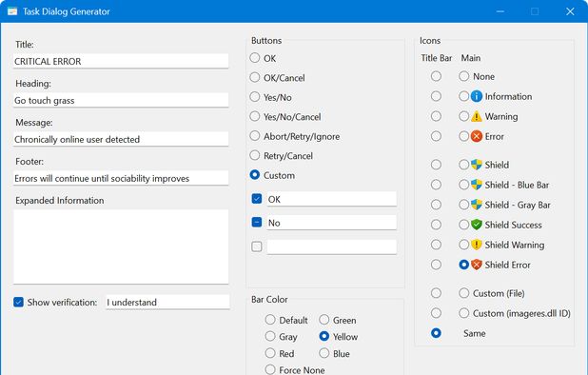Set Title Bar icon to Custom (File) row

click(x=436, y=293)
